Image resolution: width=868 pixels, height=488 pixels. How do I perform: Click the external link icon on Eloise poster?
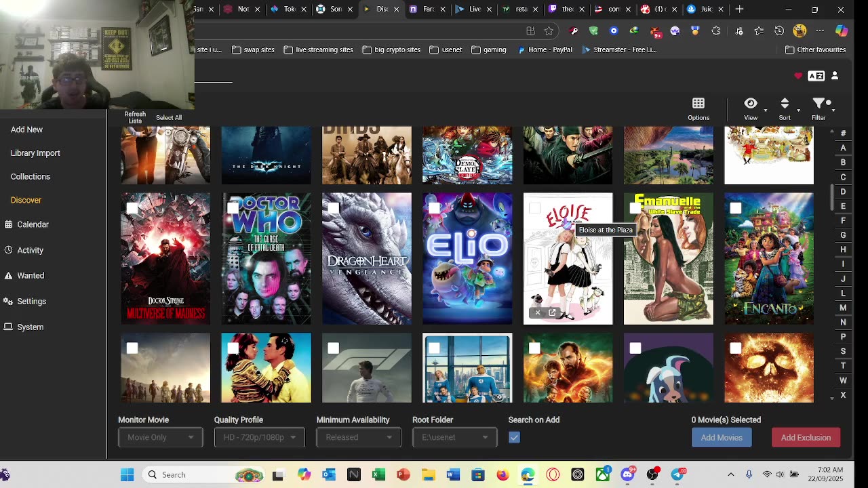[552, 312]
